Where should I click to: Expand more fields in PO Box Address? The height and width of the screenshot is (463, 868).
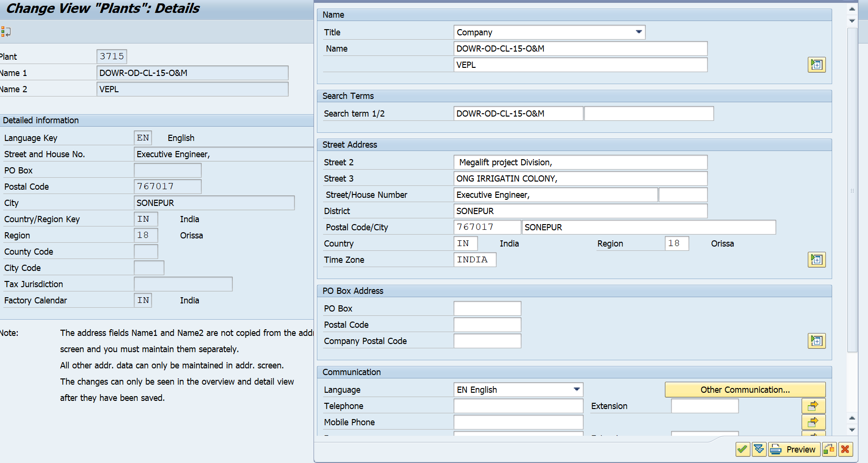pyautogui.click(x=816, y=341)
